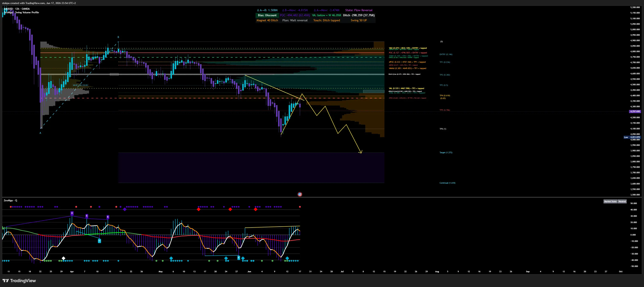
Task: Click "Jul" on the time axis
Action: click(342, 272)
